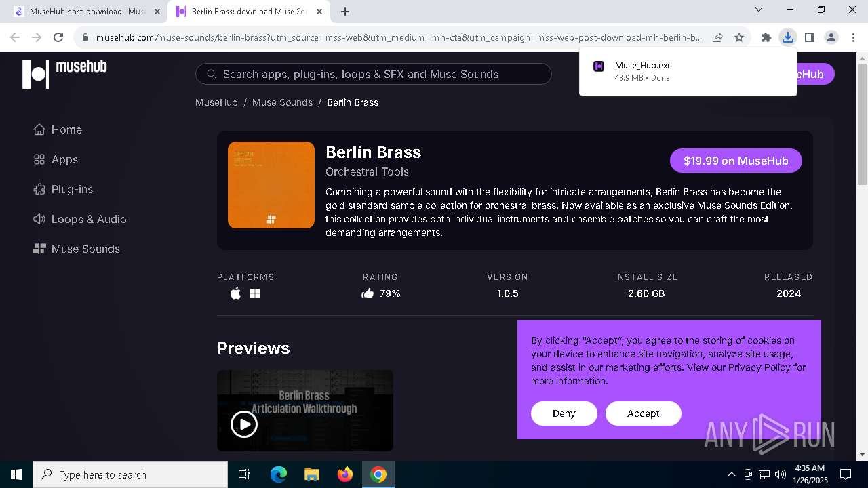Screen dimensions: 868x488
Task: Click the thumbs-up rating icon
Action: [x=368, y=293]
